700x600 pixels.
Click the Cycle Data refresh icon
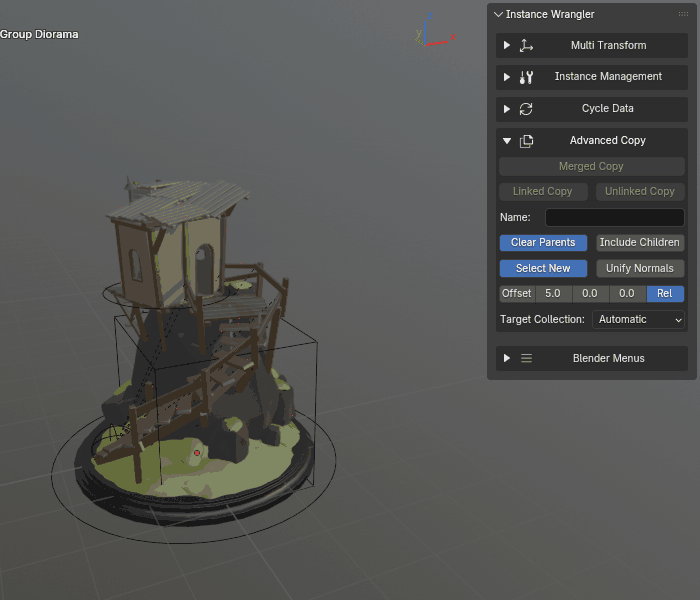(526, 109)
